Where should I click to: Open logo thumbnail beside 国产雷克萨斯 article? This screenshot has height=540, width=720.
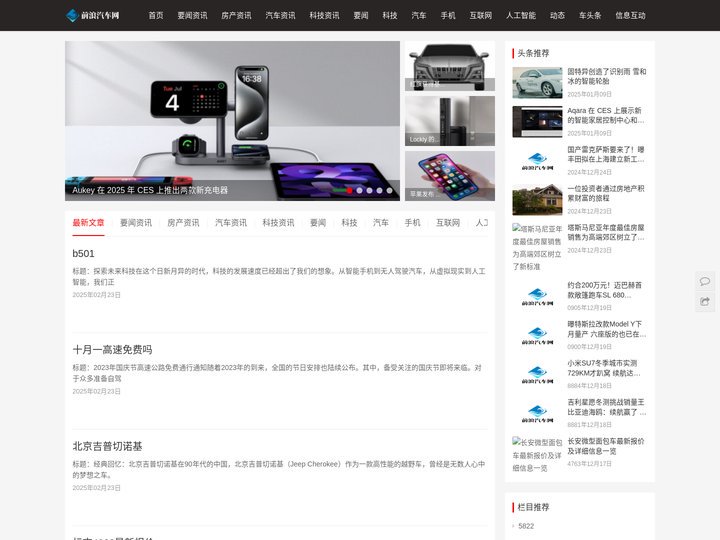[x=537, y=161]
